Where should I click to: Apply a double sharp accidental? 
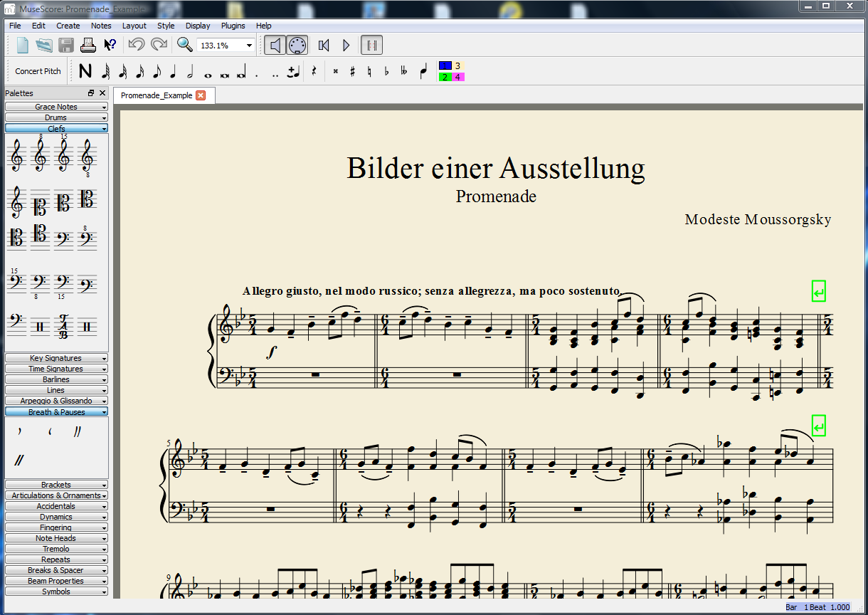336,71
